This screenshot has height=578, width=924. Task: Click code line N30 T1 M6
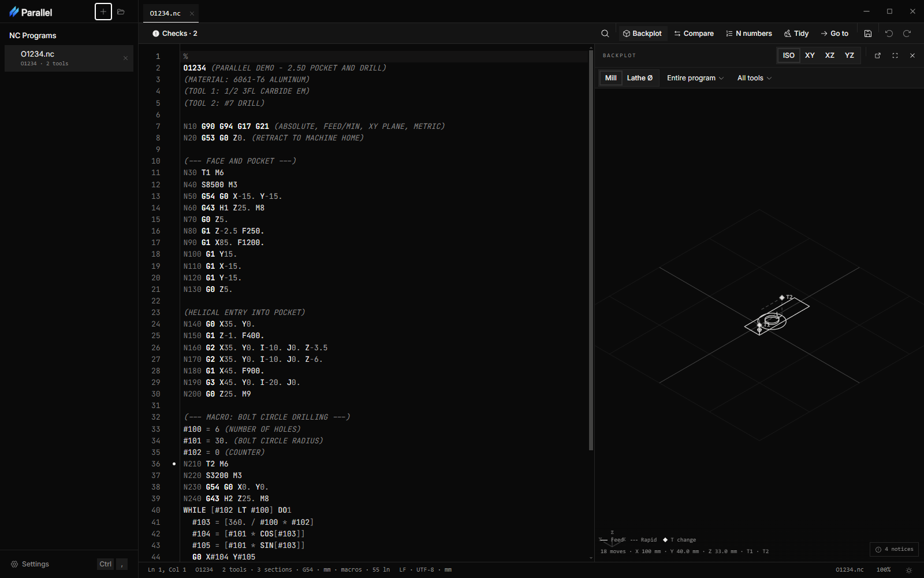(204, 173)
